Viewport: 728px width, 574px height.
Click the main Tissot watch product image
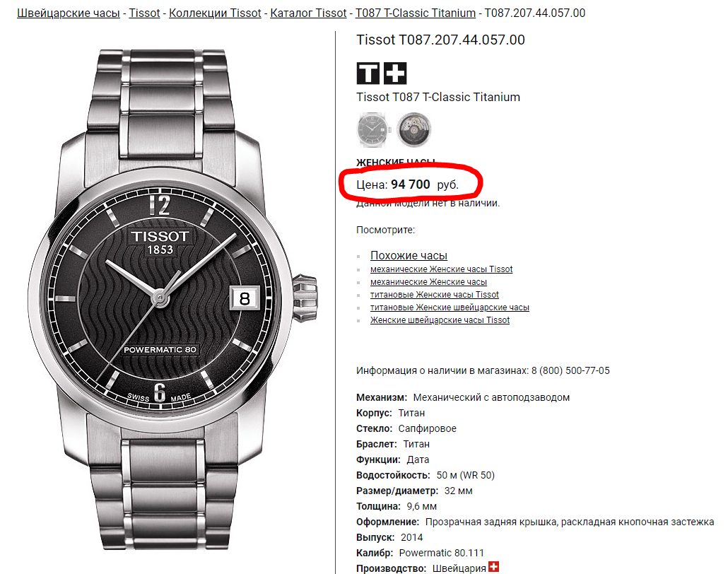click(172, 300)
